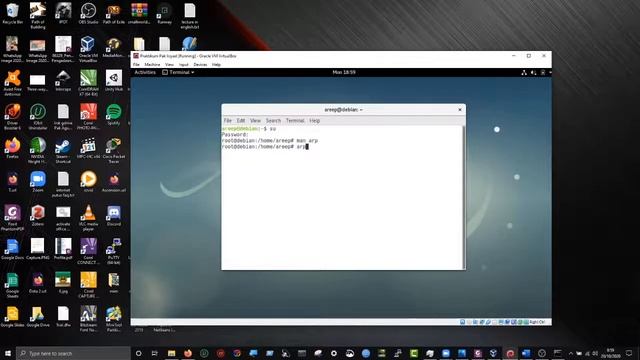Image resolution: width=640 pixels, height=360 pixels.
Task: Click the terminal's vertical scrollbar
Action: click(x=464, y=197)
